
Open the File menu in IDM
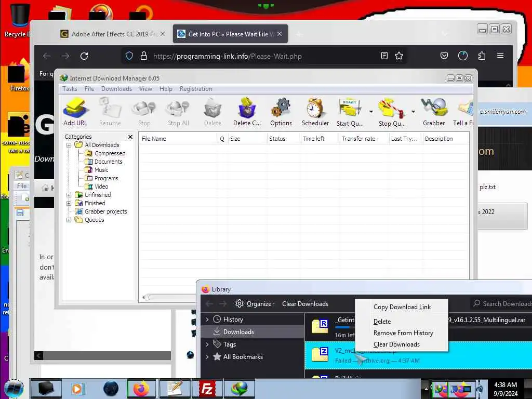tap(89, 89)
